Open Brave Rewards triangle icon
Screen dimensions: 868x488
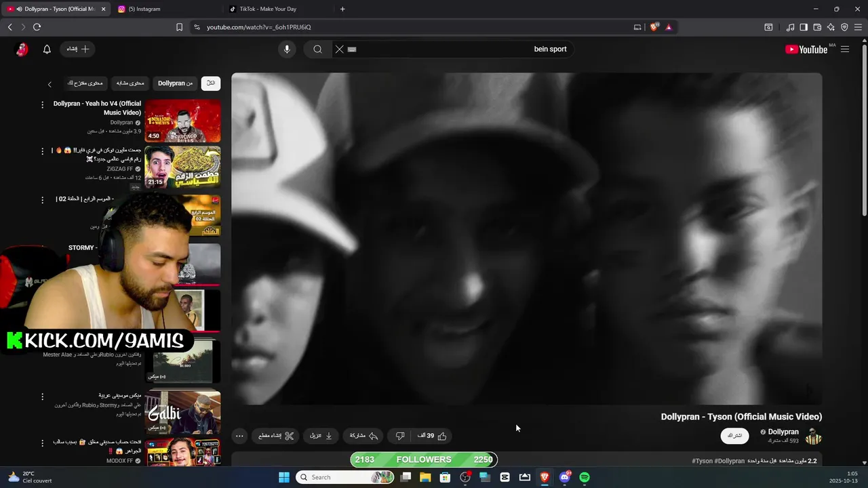tap(669, 27)
